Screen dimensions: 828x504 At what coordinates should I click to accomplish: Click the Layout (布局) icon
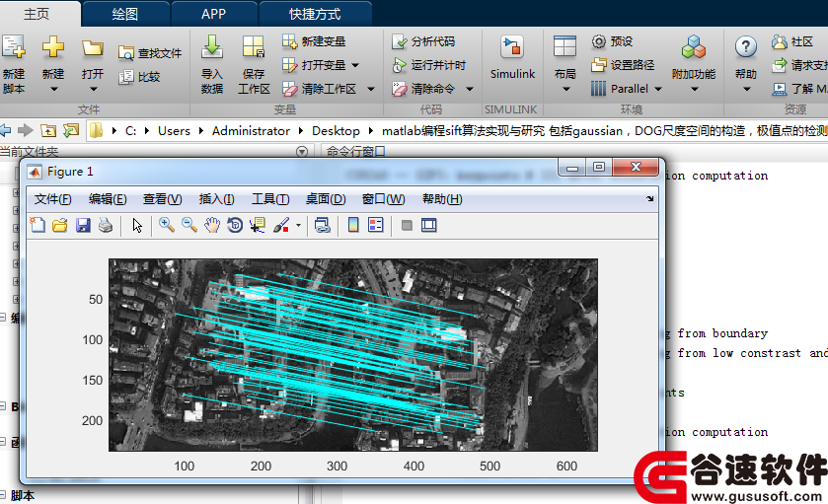pos(565,46)
